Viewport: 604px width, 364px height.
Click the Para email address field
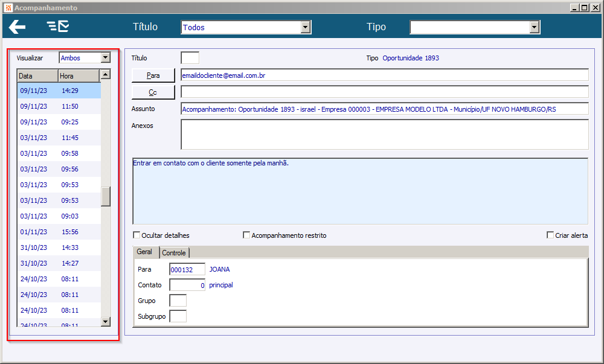(384, 75)
